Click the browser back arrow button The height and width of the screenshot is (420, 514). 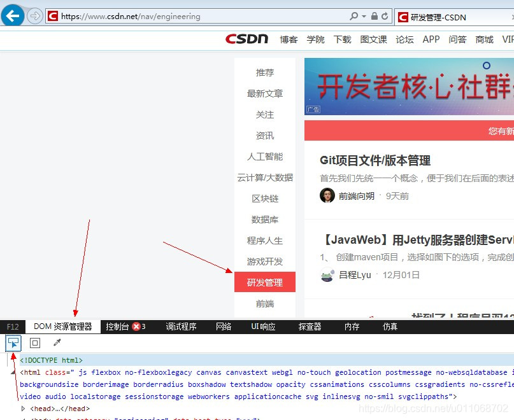click(x=13, y=15)
